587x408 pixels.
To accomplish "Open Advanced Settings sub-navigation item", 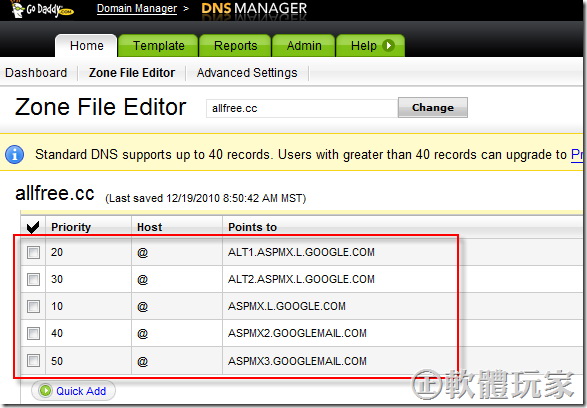I will 247,73.
